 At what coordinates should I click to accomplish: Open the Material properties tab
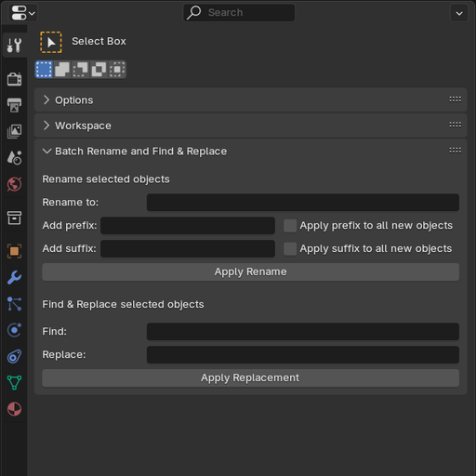14,409
